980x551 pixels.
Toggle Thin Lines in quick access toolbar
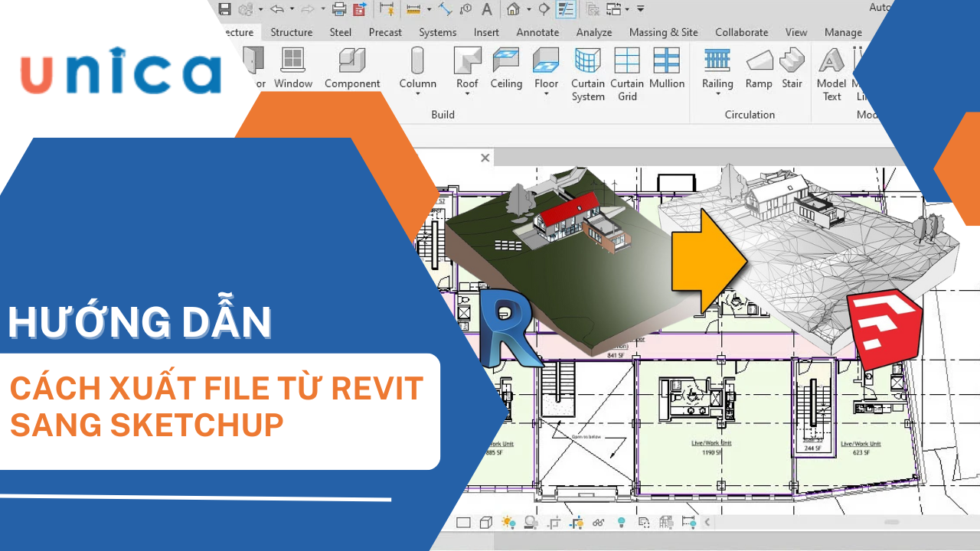point(566,9)
